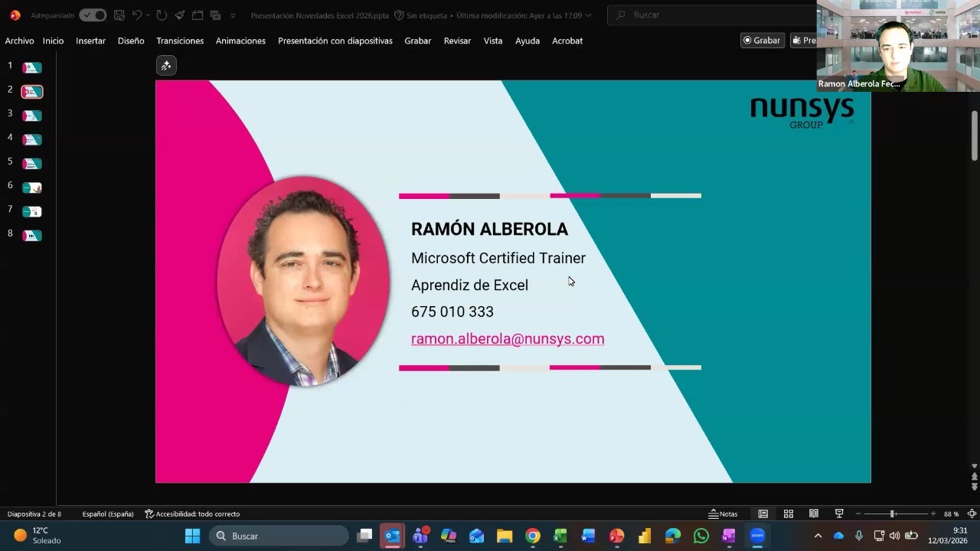The height and width of the screenshot is (551, 980).
Task: Select slide 7 thumbnail
Action: tap(32, 211)
